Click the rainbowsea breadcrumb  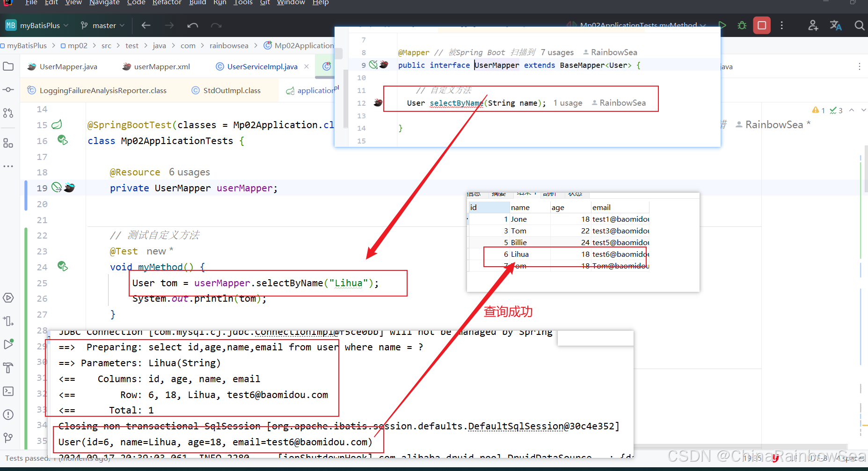click(x=229, y=45)
